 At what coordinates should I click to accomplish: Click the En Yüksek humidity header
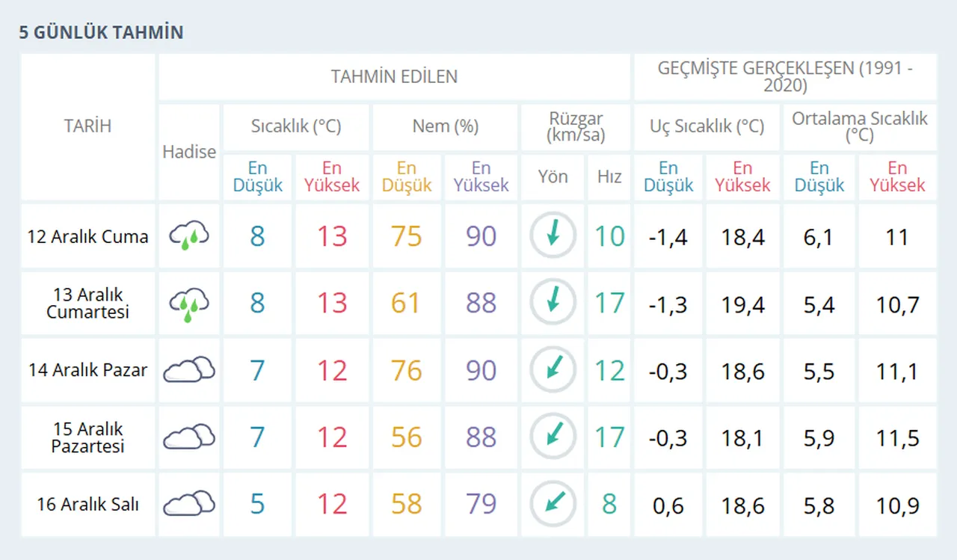(x=481, y=177)
